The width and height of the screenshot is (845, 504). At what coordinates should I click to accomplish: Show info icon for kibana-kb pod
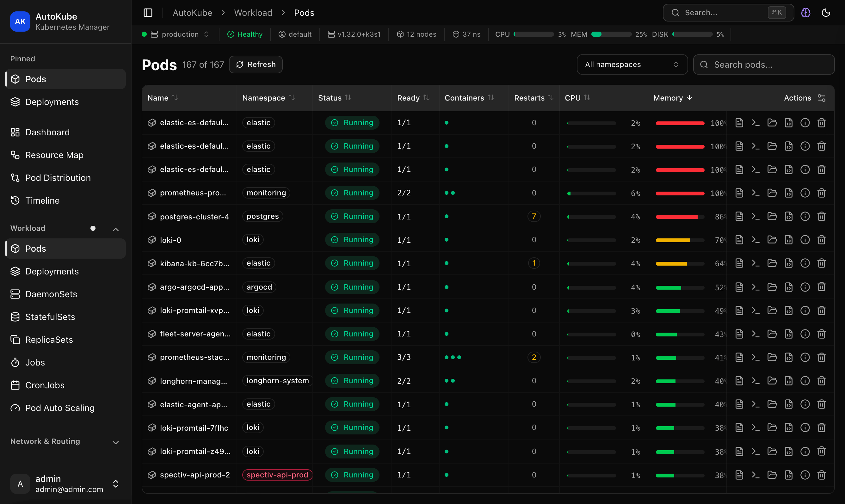805,263
